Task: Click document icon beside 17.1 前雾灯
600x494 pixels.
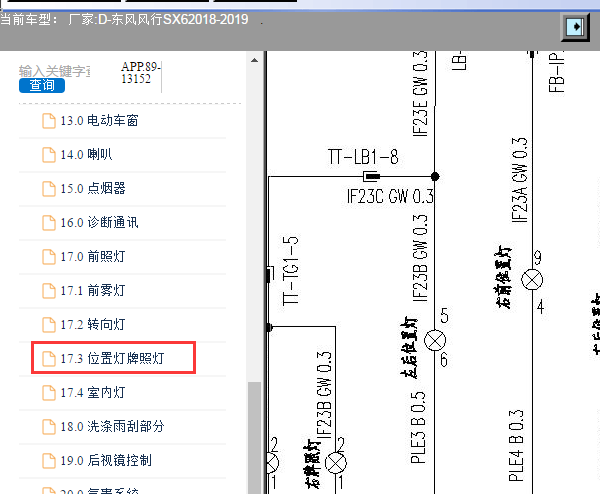Action: point(49,291)
